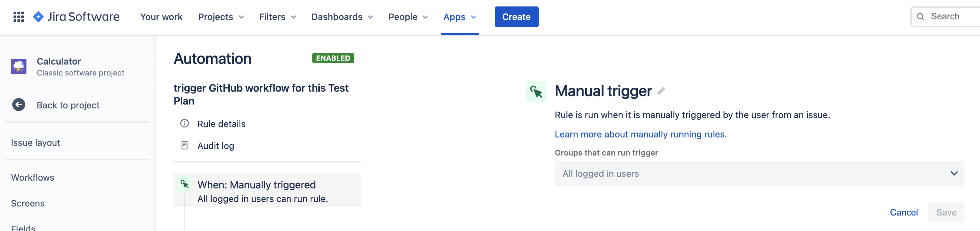Expand the Dashboards dropdown

point(342,17)
